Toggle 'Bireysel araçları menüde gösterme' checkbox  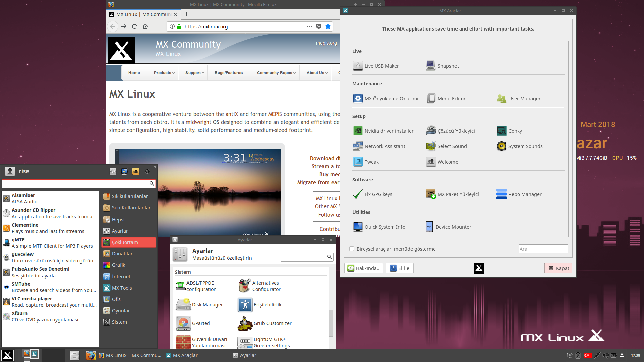click(x=352, y=249)
